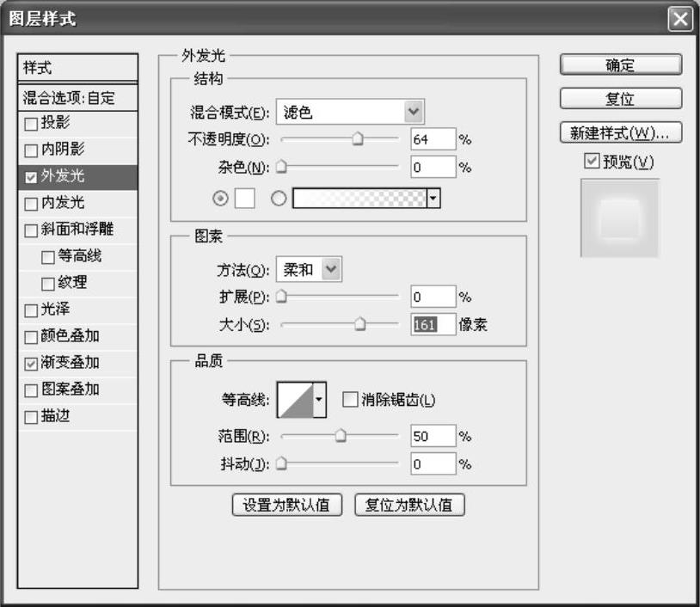Click the 范围 range slider handle
This screenshot has height=607, width=700.
click(x=341, y=435)
